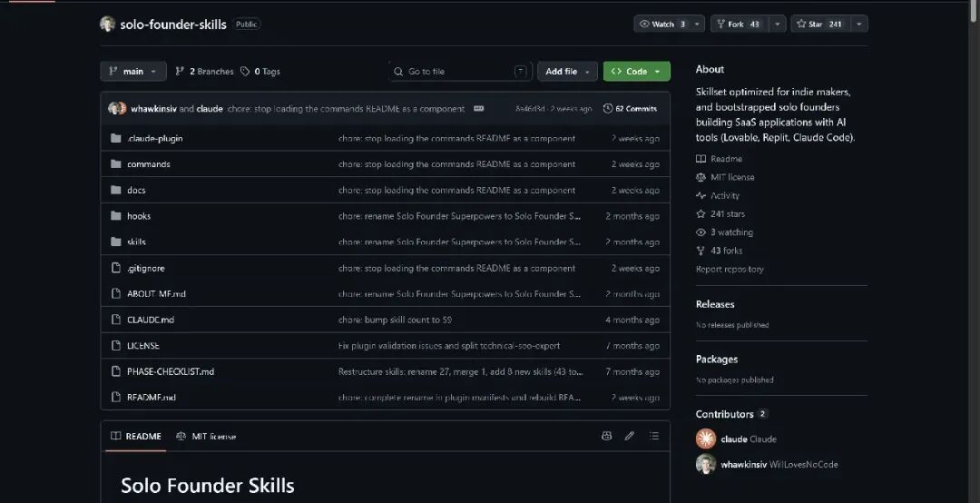Open LICENSE commit message about plugin validation
980x503 pixels.
[449, 345]
